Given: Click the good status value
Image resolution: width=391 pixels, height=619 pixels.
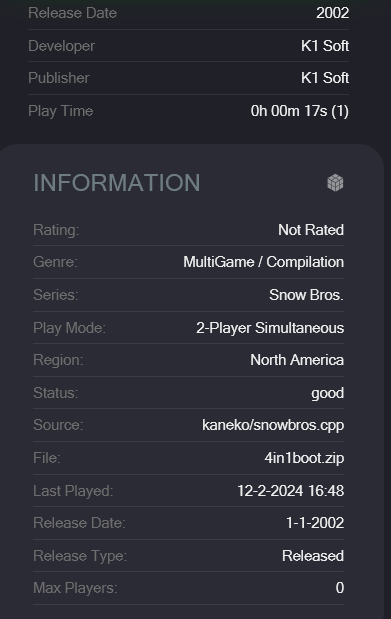Looking at the screenshot, I should pyautogui.click(x=327, y=393).
